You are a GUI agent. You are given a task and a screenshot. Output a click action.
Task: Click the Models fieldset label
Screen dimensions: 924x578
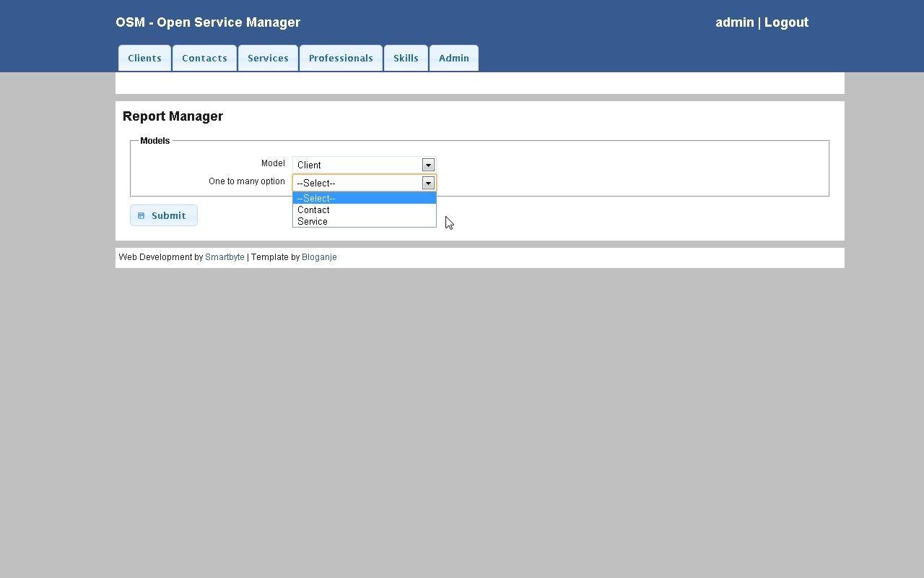pyautogui.click(x=154, y=140)
